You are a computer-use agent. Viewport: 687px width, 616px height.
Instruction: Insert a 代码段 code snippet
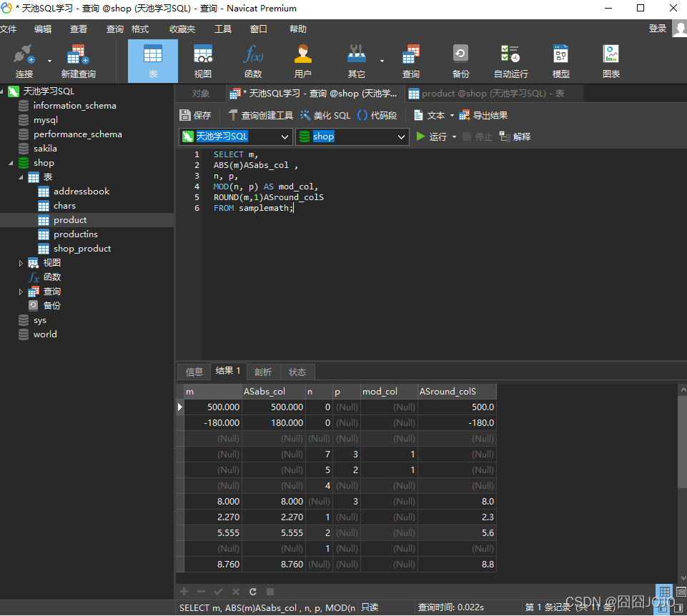377,115
